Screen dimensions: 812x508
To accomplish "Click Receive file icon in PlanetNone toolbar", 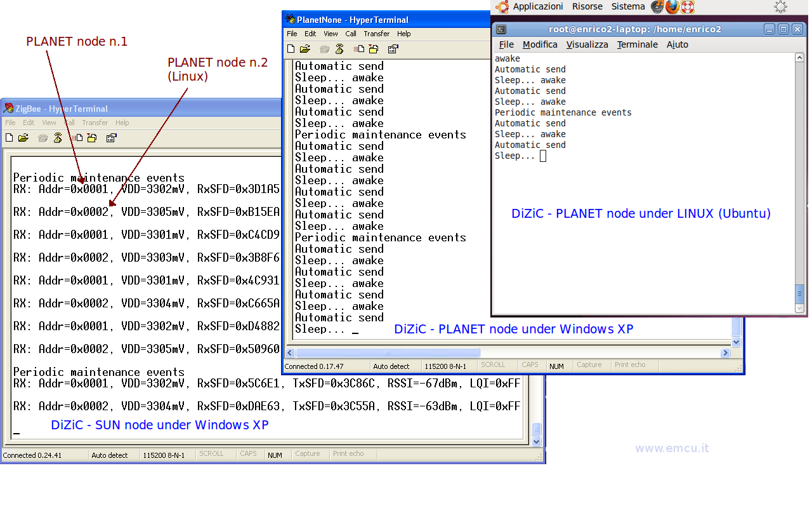I will [x=374, y=49].
